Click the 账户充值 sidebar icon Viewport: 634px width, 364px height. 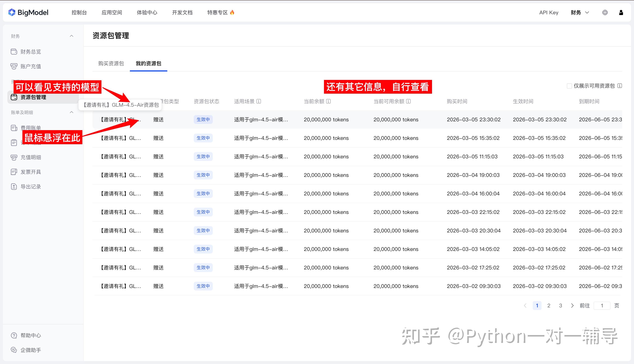(x=14, y=66)
